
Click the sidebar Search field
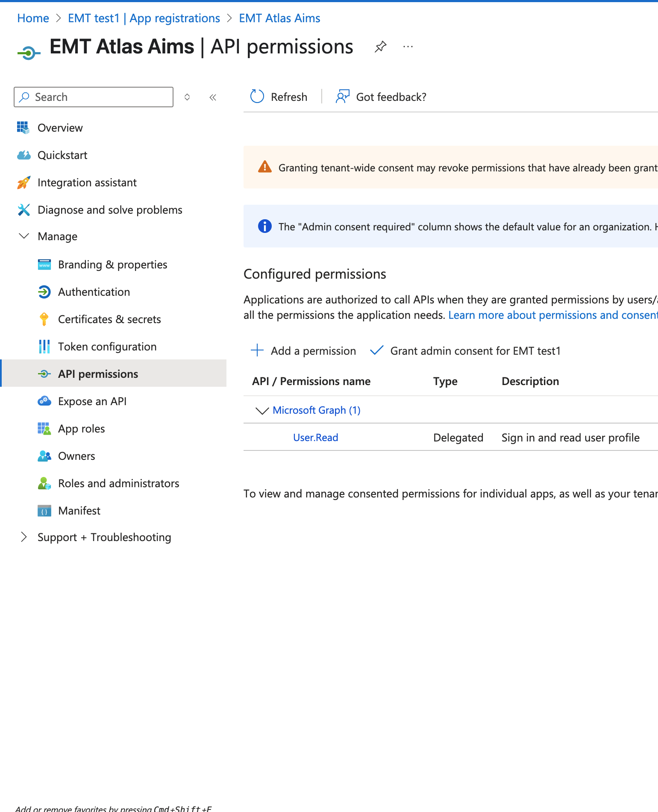pos(94,97)
